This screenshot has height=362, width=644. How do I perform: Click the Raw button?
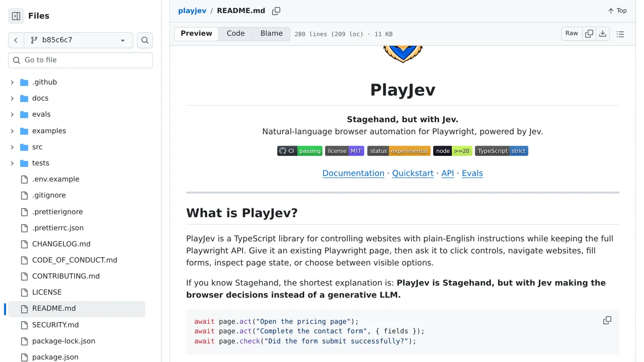point(572,34)
